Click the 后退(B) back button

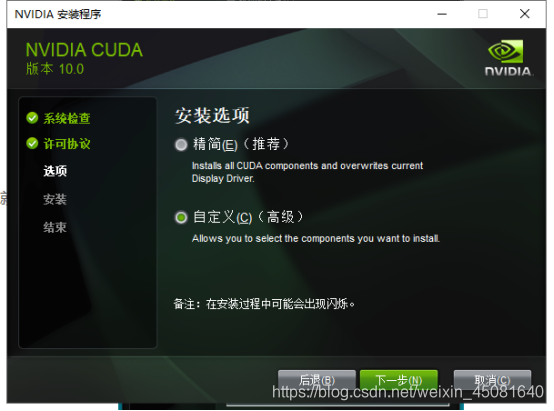click(x=317, y=380)
